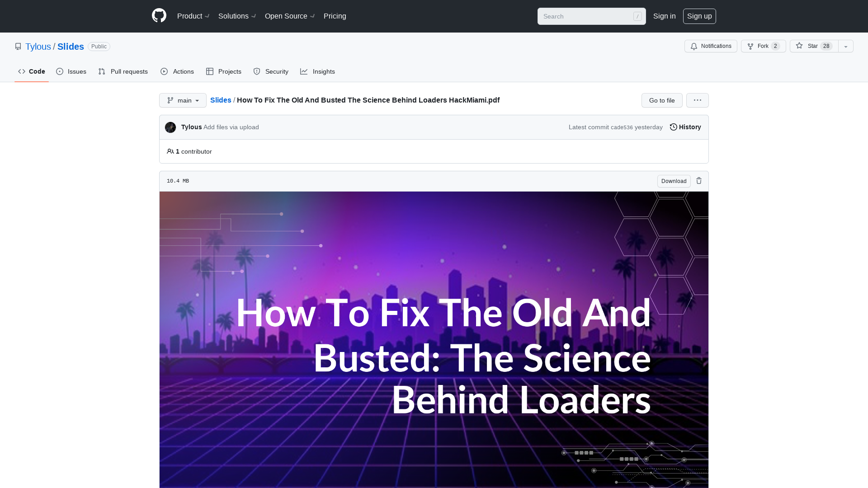Screen dimensions: 868x488
Task: Click the Security shield icon
Action: [257, 71]
